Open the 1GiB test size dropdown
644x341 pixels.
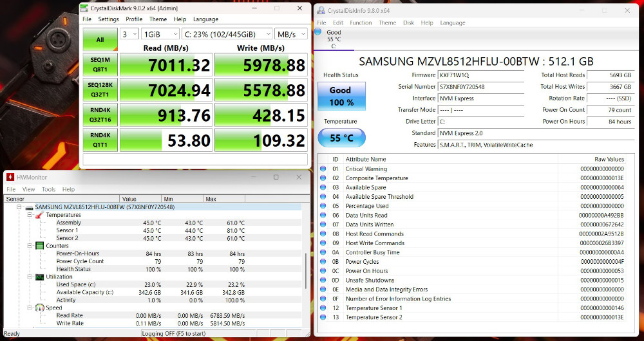point(160,34)
